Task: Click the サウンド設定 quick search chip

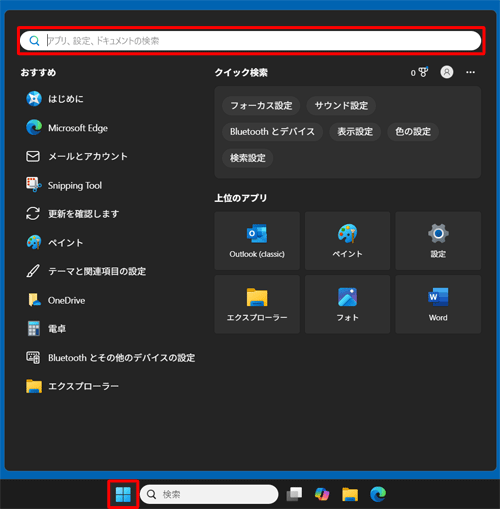Action: pos(341,106)
